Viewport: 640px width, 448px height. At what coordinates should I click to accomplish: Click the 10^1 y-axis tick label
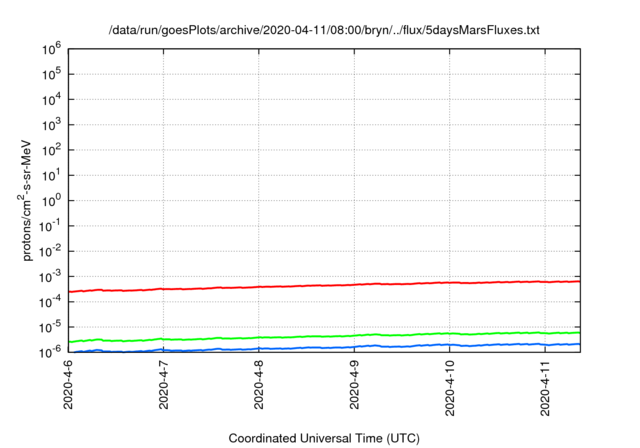tap(51, 175)
